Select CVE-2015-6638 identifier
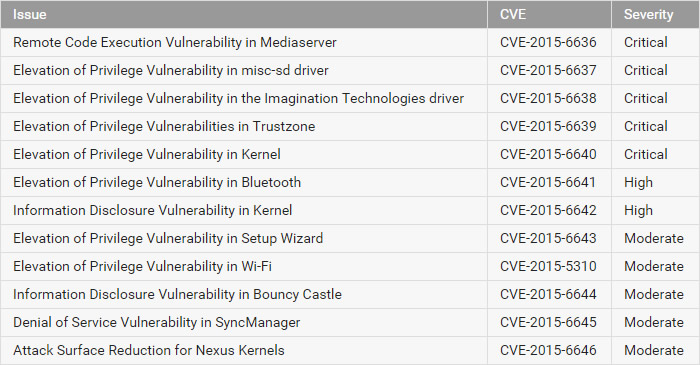 click(548, 98)
